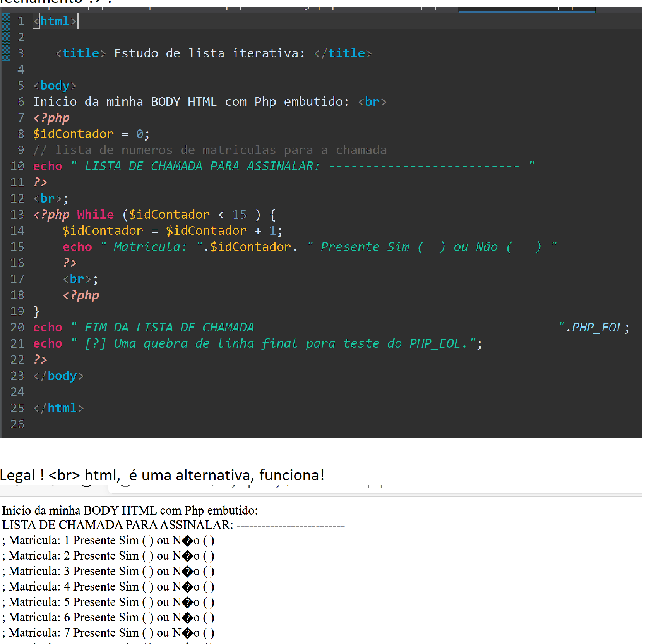649x644 pixels.
Task: Click line number 10 in the gutter
Action: (17, 166)
